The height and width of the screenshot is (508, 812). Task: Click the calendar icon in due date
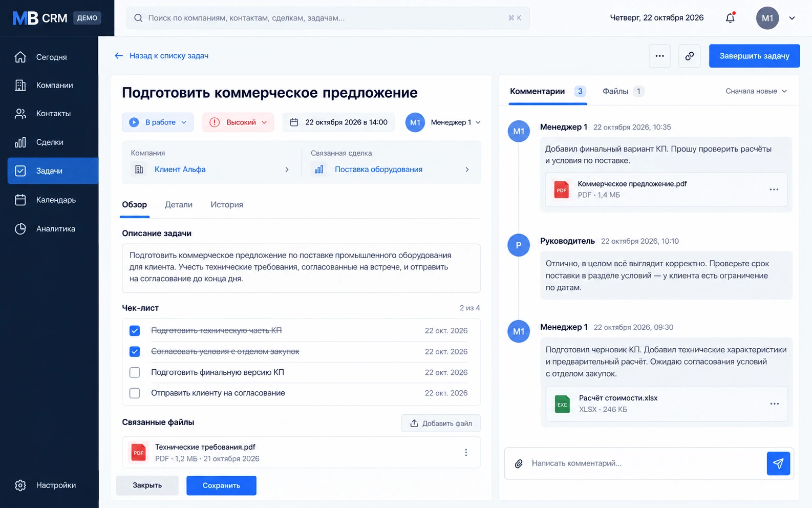tap(294, 122)
